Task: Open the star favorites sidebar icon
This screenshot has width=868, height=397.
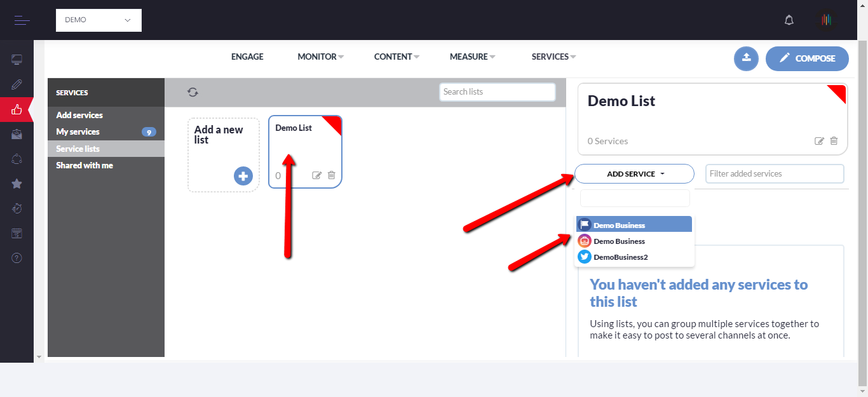Action: (x=17, y=184)
